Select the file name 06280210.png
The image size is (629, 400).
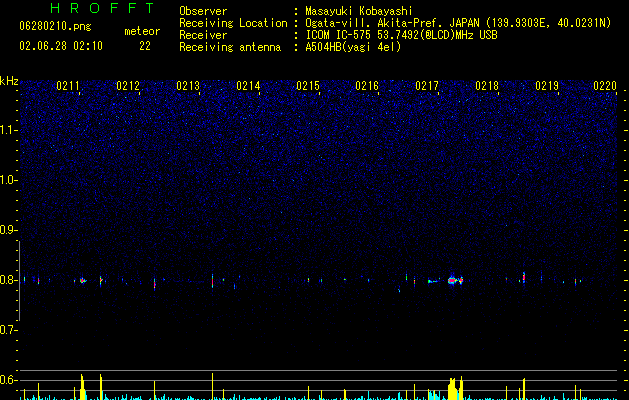(x=55, y=27)
